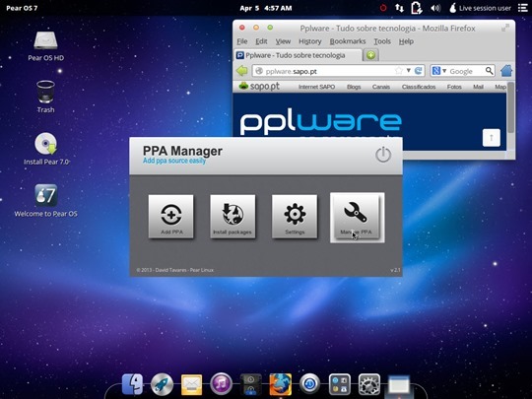Open the Pear OS HD desktop icon
Viewport: 532px width, 399px height.
(45, 45)
